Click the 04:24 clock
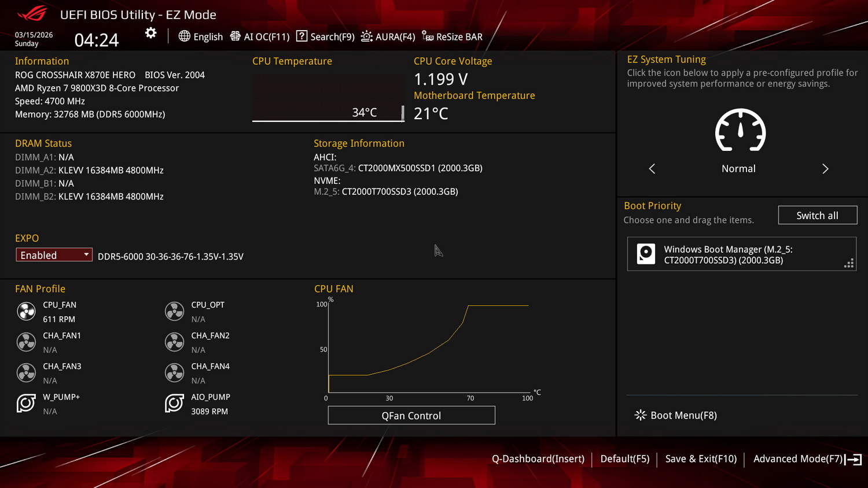Screen dimensions: 868x488 coord(97,40)
